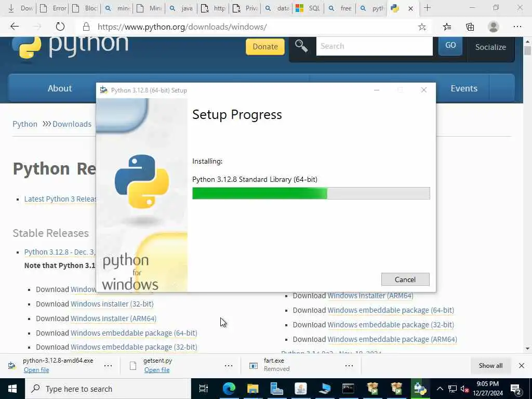Image resolution: width=532 pixels, height=399 pixels.
Task: Open Edge Settings and more menu
Action: (x=517, y=27)
